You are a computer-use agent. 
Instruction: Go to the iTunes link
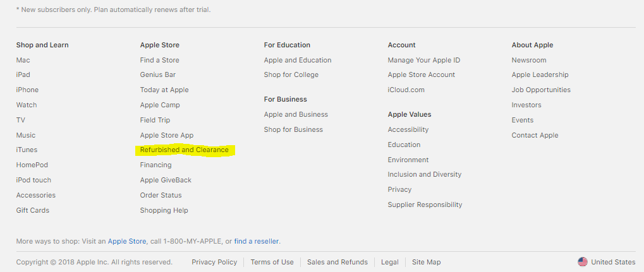tap(27, 150)
